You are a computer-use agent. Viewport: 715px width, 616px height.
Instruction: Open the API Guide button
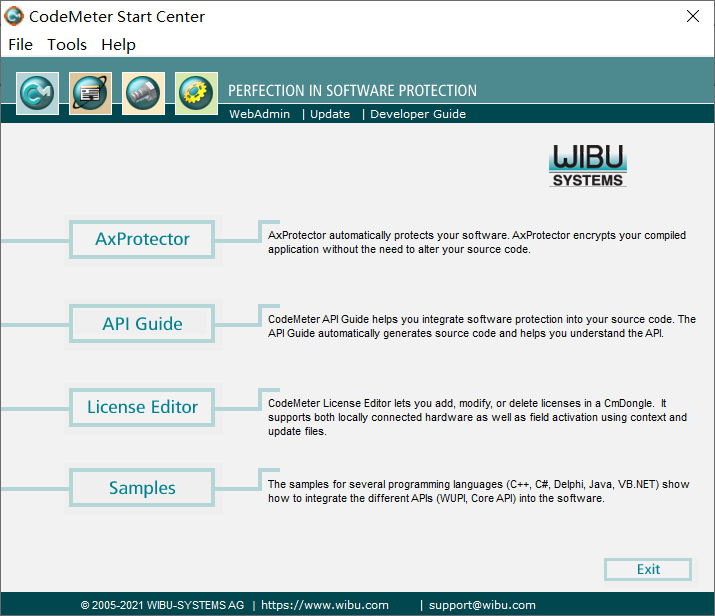coord(142,324)
